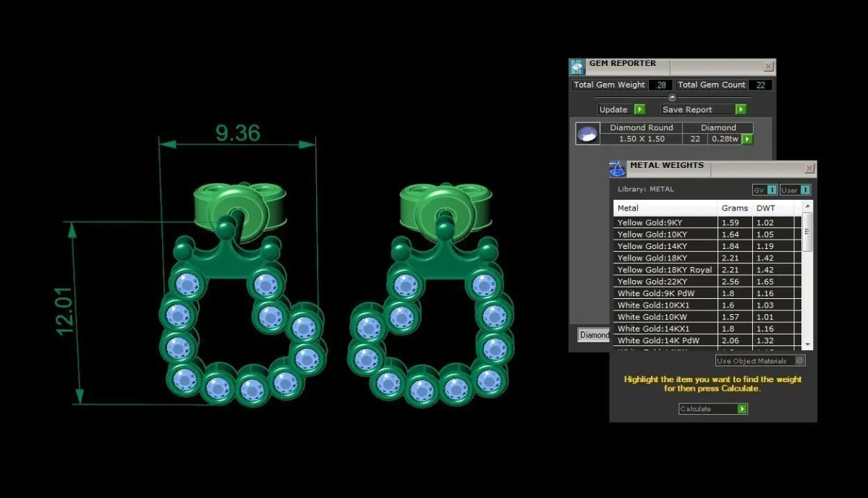Select the Yellow Gold:18KY row
The width and height of the screenshot is (868, 498).
(x=708, y=258)
